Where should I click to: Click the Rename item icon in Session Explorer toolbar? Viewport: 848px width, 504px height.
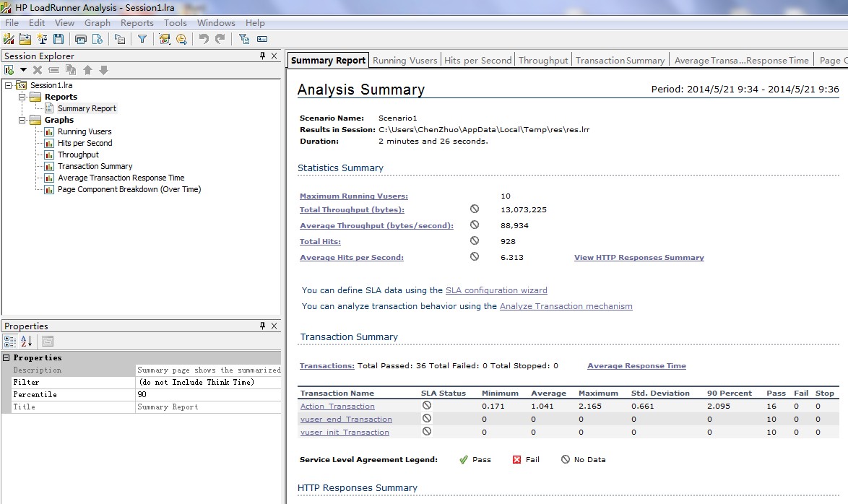53,70
